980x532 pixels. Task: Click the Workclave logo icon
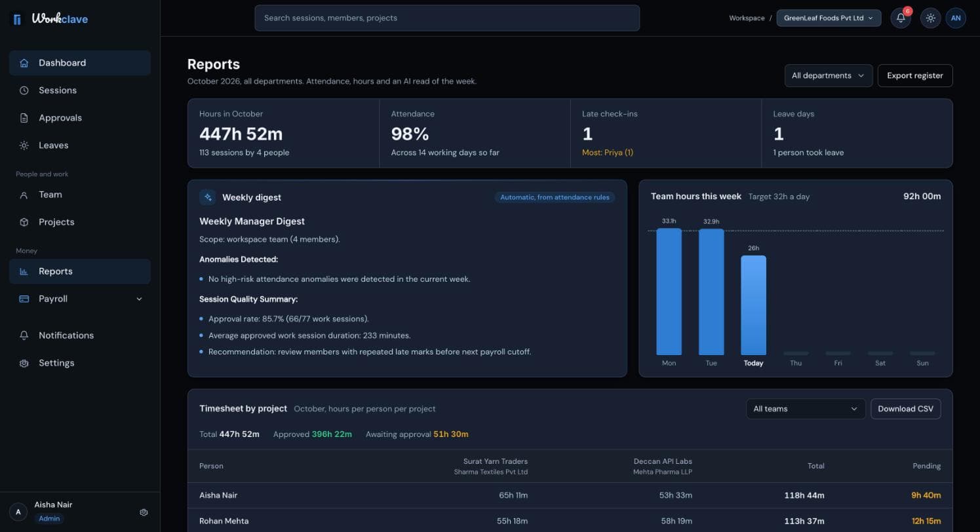(x=17, y=19)
